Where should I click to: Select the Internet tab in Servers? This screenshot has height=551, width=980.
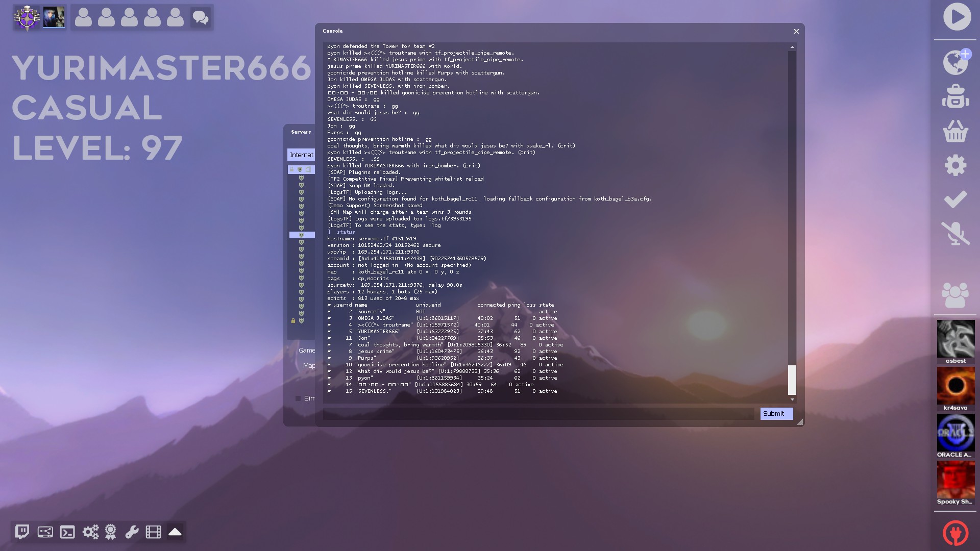tap(301, 155)
